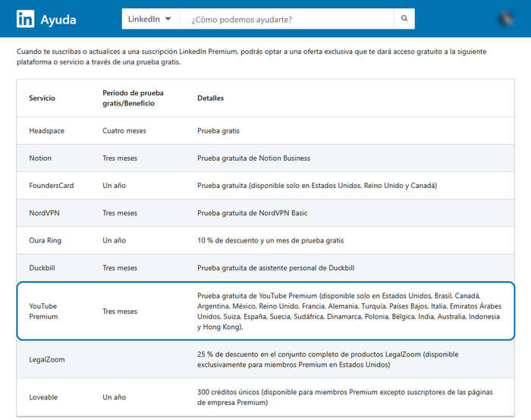Click the LinkedIn logo icon
The width and height of the screenshot is (531, 420).
(25, 19)
